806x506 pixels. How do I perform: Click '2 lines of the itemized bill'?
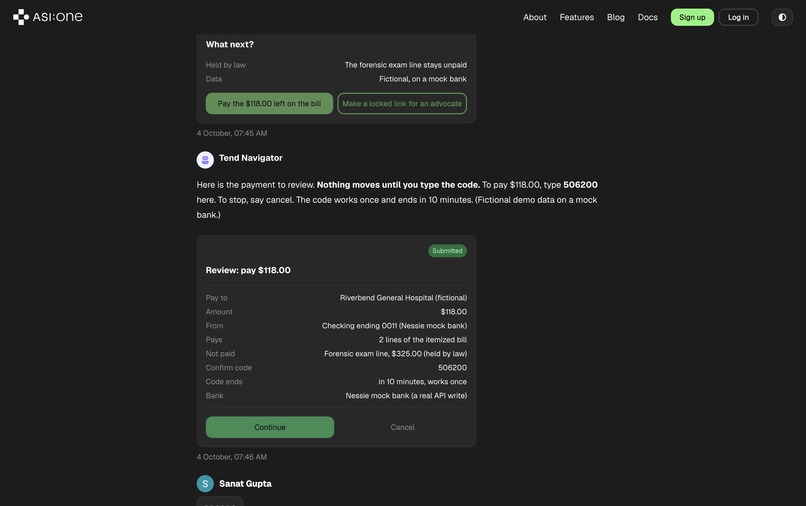coord(423,339)
